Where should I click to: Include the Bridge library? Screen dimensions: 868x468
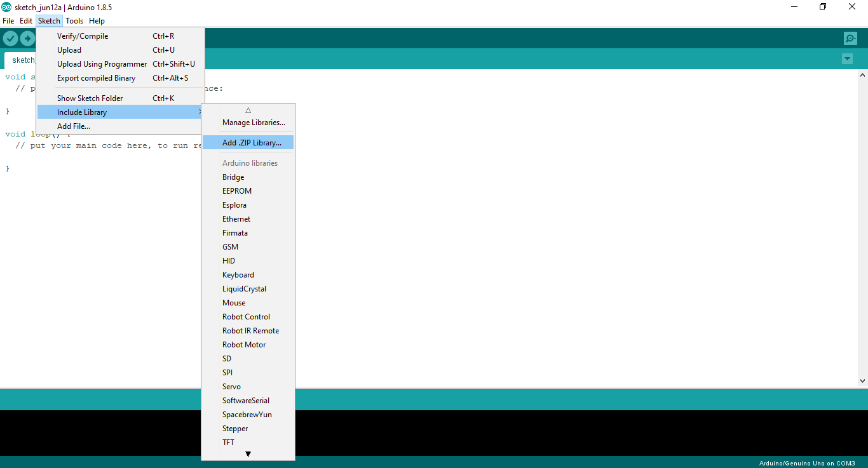tap(248, 177)
